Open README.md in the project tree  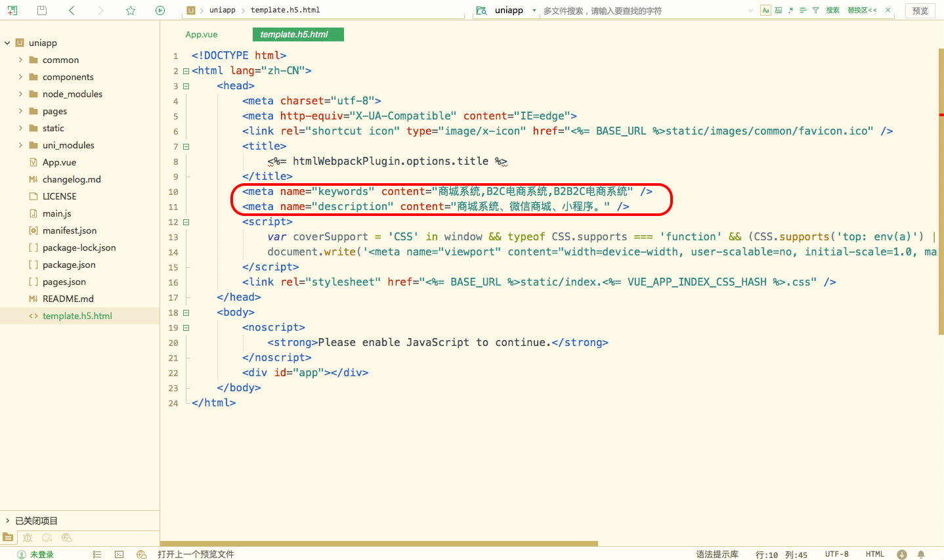pyautogui.click(x=68, y=299)
